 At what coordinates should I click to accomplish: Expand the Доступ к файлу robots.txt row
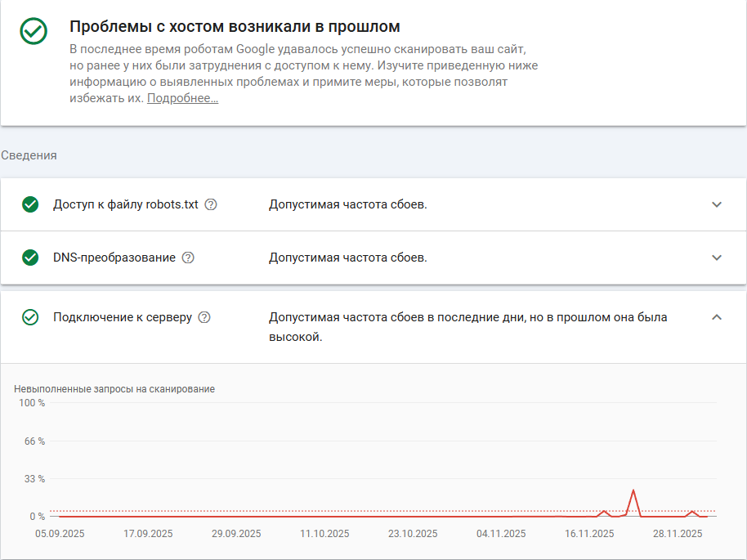click(717, 204)
